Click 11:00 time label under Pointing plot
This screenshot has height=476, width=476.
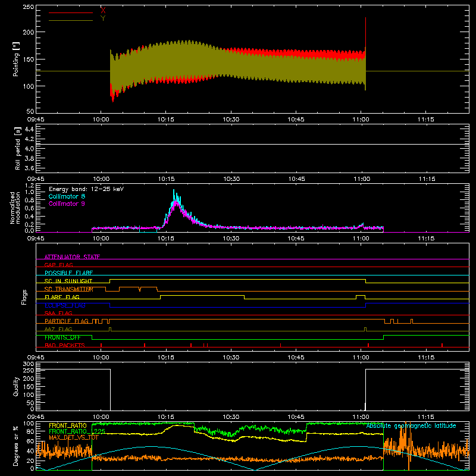point(361,120)
